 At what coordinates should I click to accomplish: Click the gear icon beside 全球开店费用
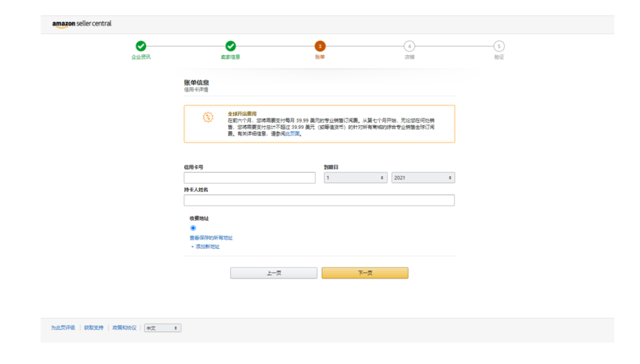click(x=207, y=118)
